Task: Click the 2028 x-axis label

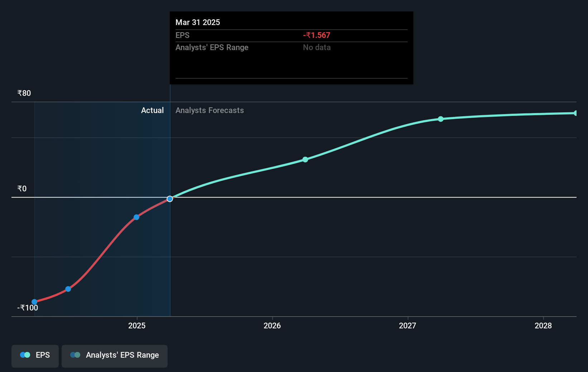Action: tap(543, 325)
